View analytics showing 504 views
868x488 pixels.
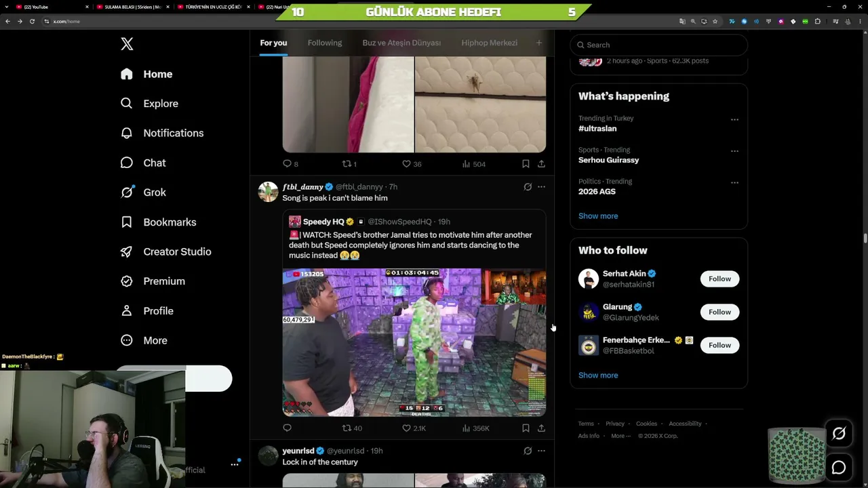(473, 164)
